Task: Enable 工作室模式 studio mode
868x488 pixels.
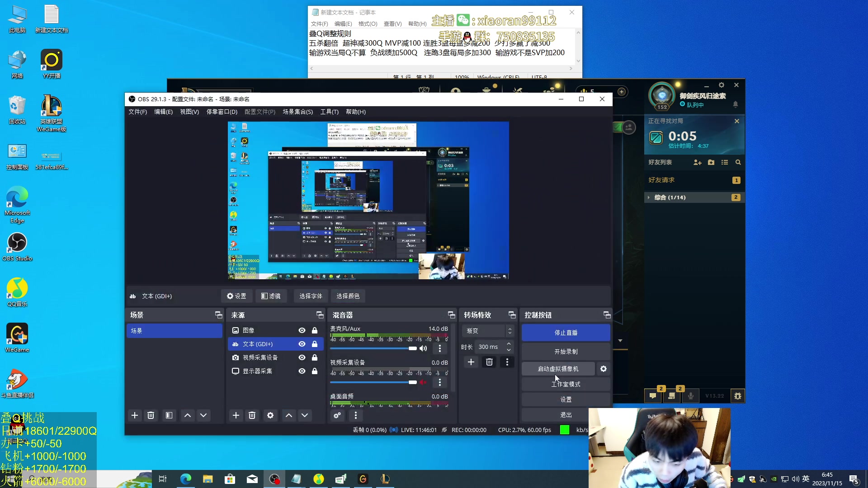Action: pos(566,384)
